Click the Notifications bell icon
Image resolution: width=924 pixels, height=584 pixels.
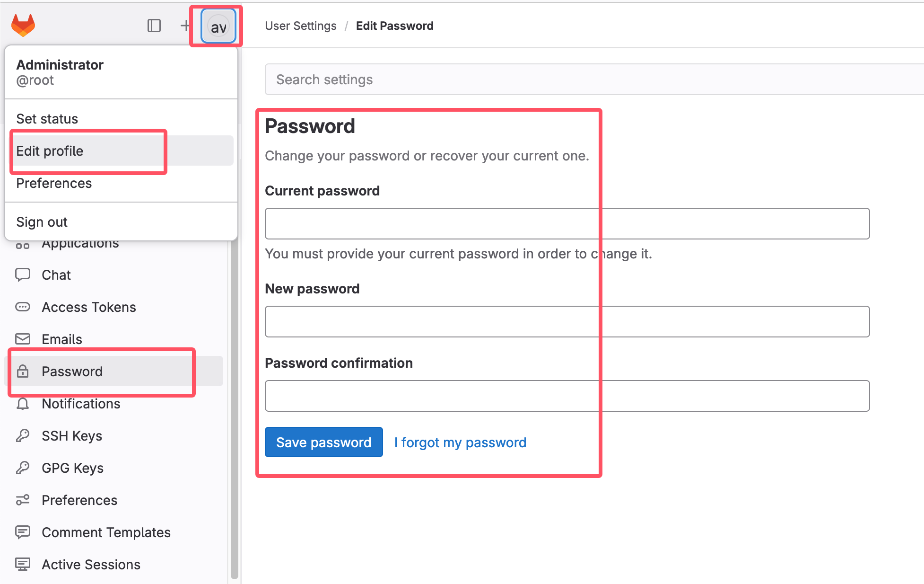[23, 404]
